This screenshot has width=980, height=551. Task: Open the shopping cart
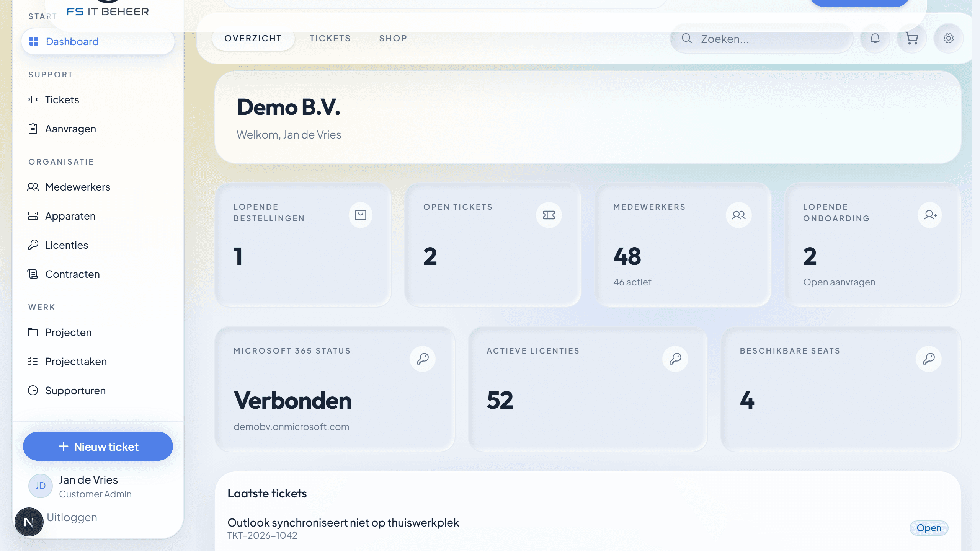tap(912, 38)
